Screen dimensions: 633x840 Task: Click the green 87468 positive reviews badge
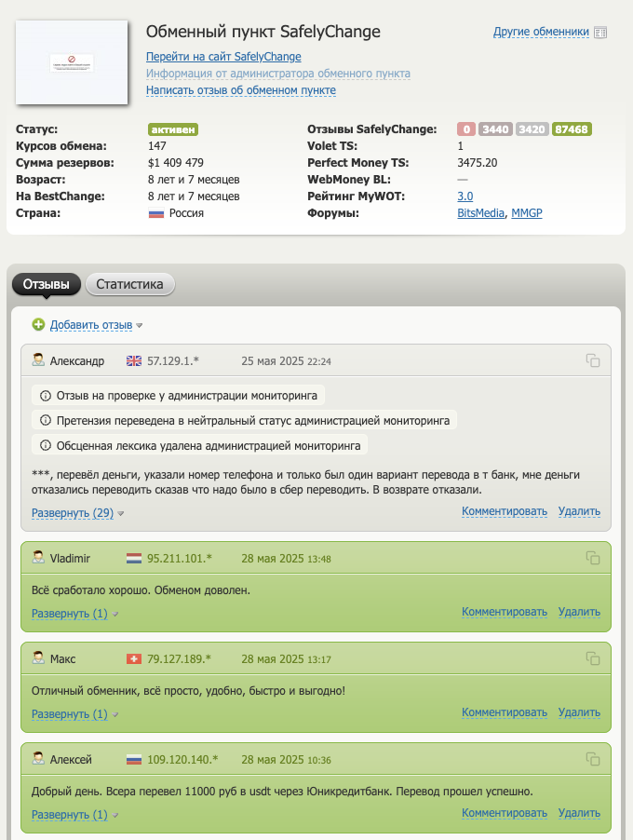click(572, 129)
